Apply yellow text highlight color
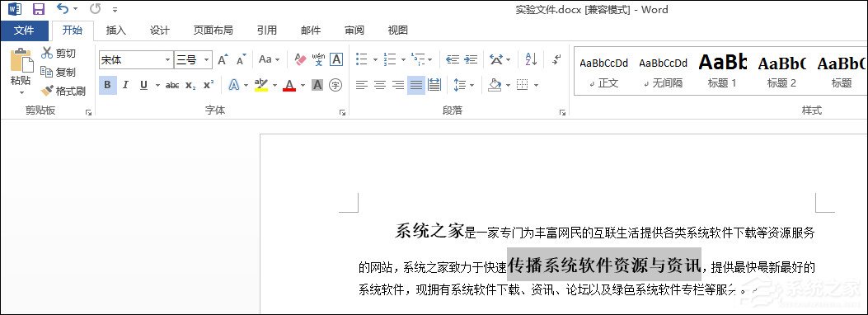 [260, 85]
